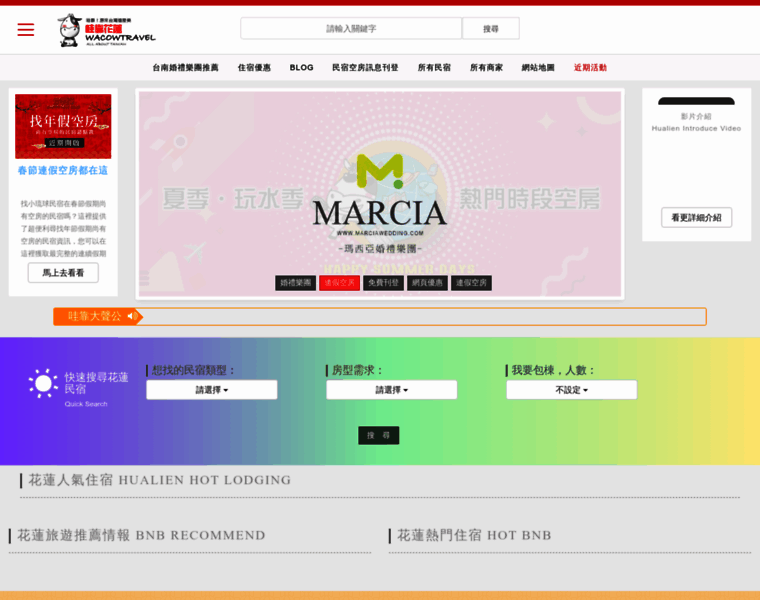
Task: Click the 快速搜尋花蓮民宿 title text
Action: [96, 383]
